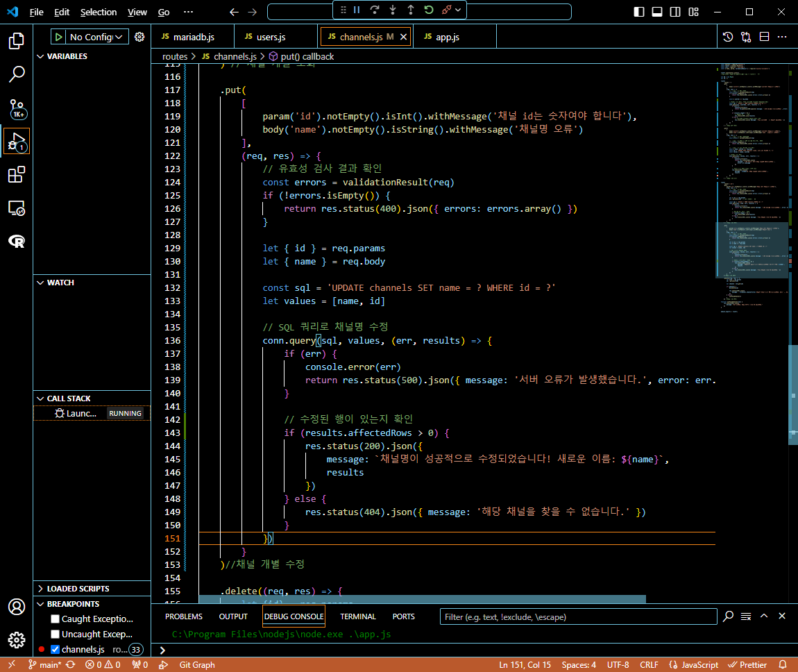Open the remote window indicator in status bar
798x672 pixels.
12,664
